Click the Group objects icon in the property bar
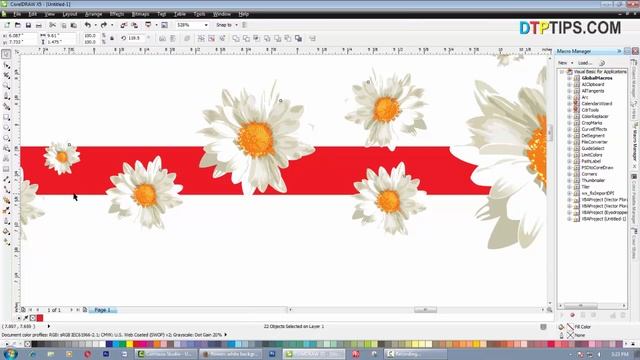Screen dimensions: 640x360 (201, 38)
